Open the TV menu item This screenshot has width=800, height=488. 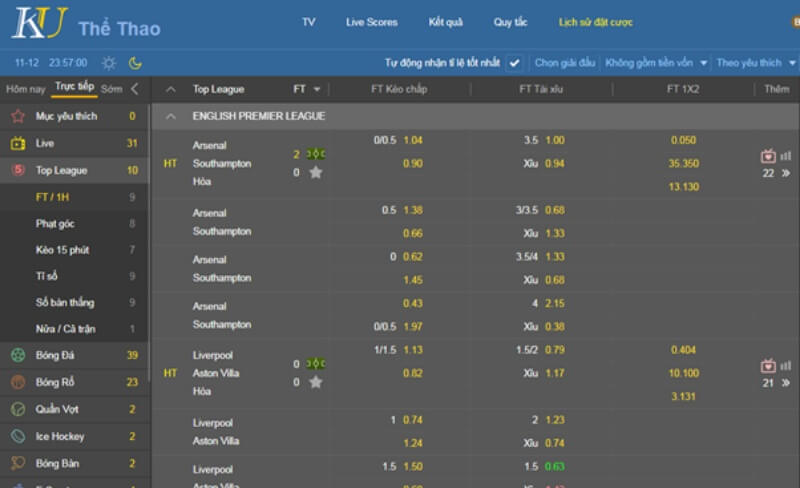pos(309,22)
